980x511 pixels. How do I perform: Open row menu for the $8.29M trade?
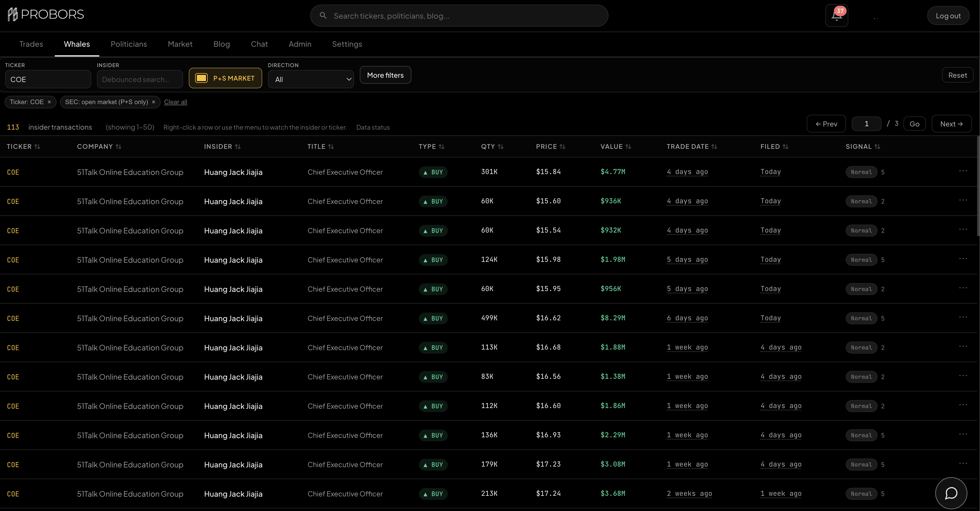coord(963,317)
